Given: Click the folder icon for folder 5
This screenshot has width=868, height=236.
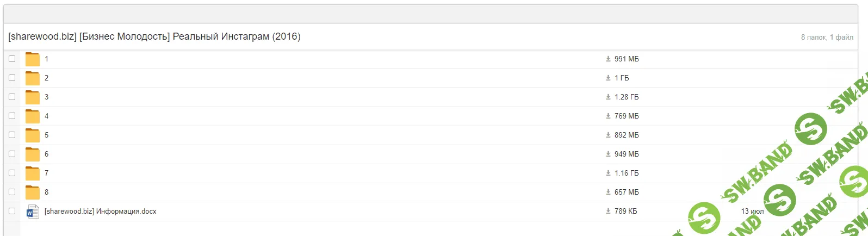Looking at the screenshot, I should (x=33, y=135).
